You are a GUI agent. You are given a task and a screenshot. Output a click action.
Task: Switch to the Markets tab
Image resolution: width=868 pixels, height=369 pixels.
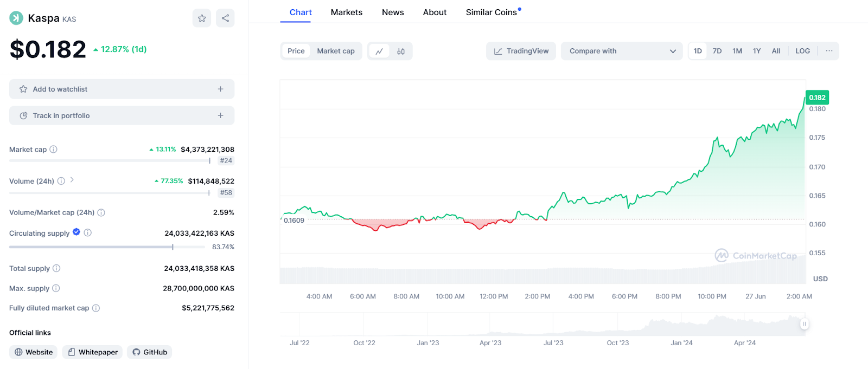[x=347, y=12]
